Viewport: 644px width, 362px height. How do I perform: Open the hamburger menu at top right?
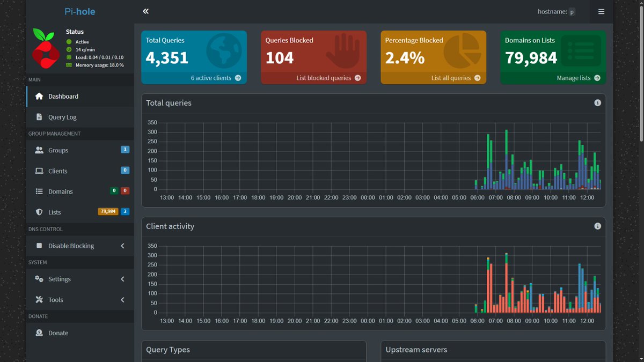(x=601, y=11)
